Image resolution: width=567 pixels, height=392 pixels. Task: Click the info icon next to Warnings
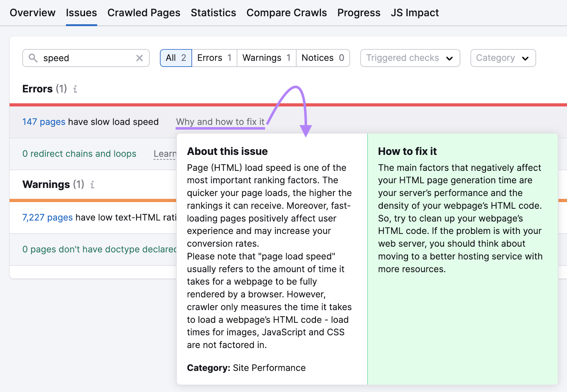pos(92,185)
